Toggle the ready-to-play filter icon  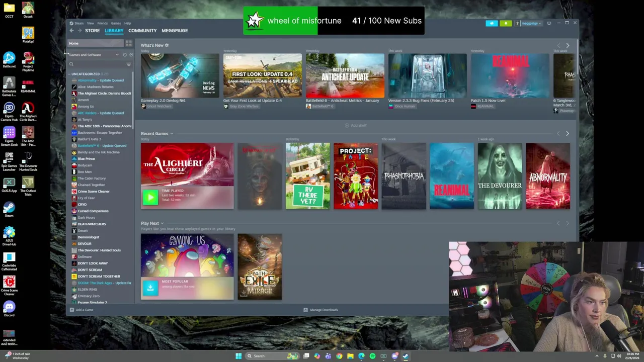[x=131, y=55]
